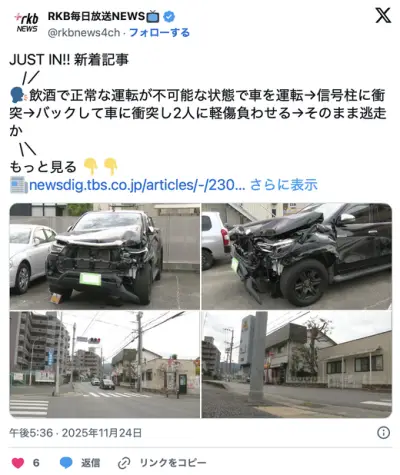400x475 pixels.
Task: Expand text with さらに表示
Action: click(x=284, y=184)
